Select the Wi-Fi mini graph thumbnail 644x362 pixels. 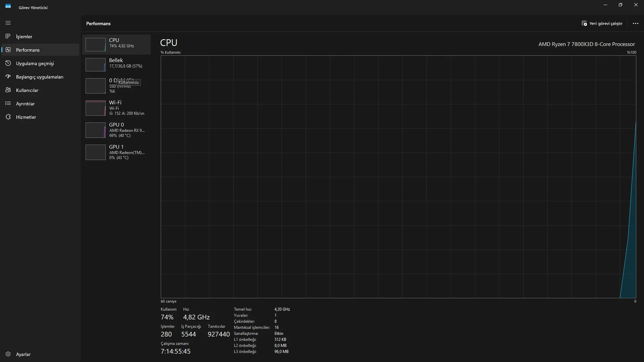[x=95, y=108]
